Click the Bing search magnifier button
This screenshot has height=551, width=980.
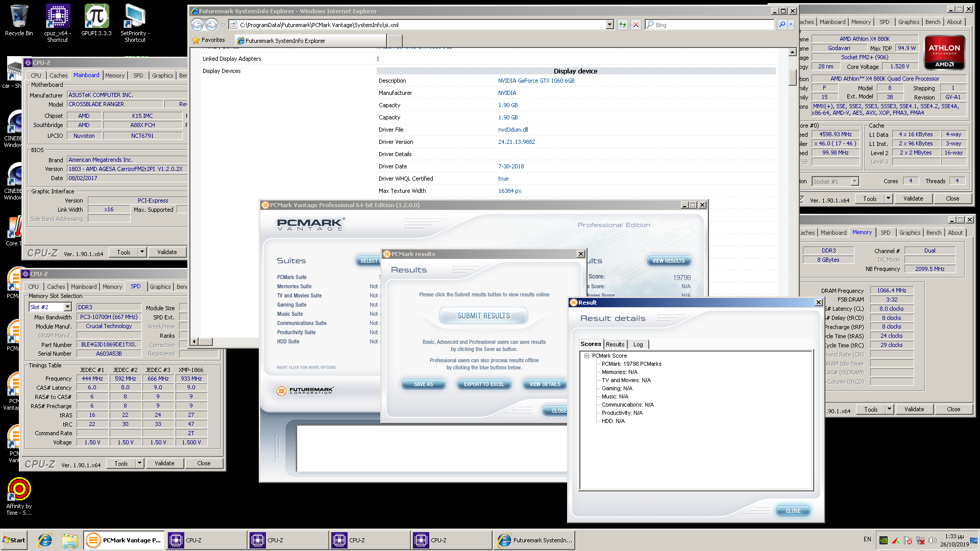pyautogui.click(x=781, y=24)
